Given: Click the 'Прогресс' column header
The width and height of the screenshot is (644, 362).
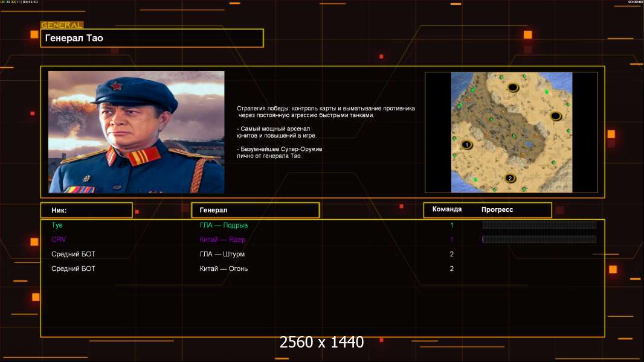Looking at the screenshot, I should pyautogui.click(x=497, y=209).
